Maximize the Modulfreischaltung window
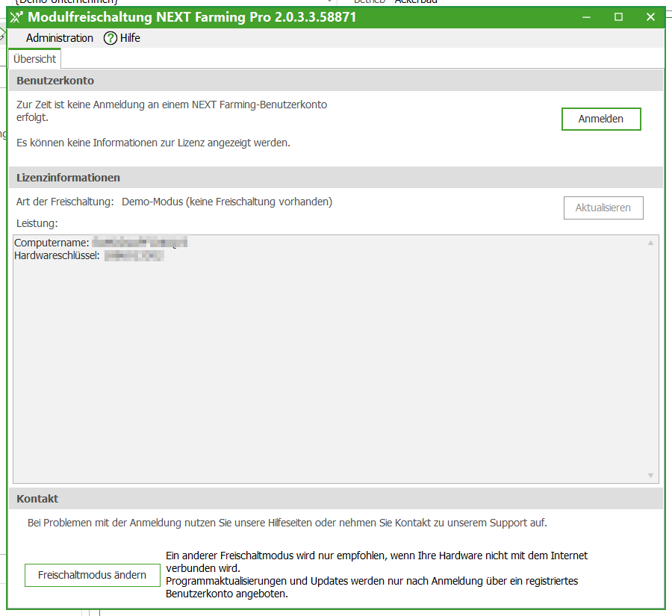Image resolution: width=672 pixels, height=616 pixels. coord(618,16)
